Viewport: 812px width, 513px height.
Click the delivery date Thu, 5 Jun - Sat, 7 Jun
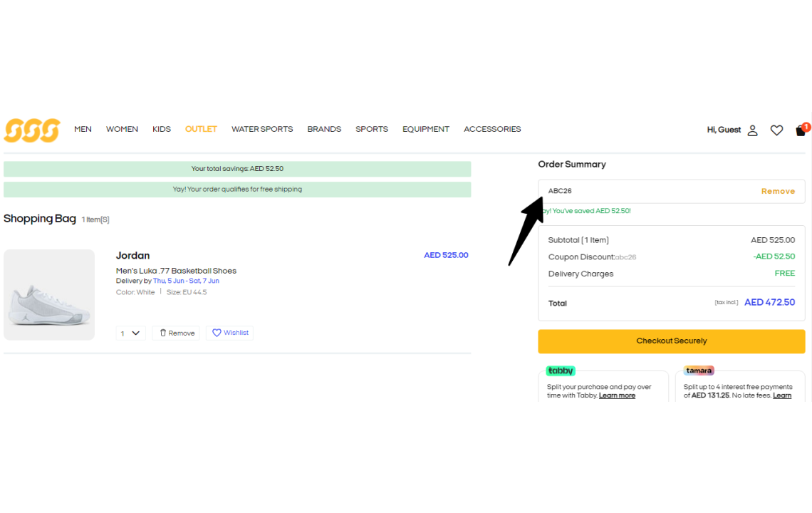point(186,281)
